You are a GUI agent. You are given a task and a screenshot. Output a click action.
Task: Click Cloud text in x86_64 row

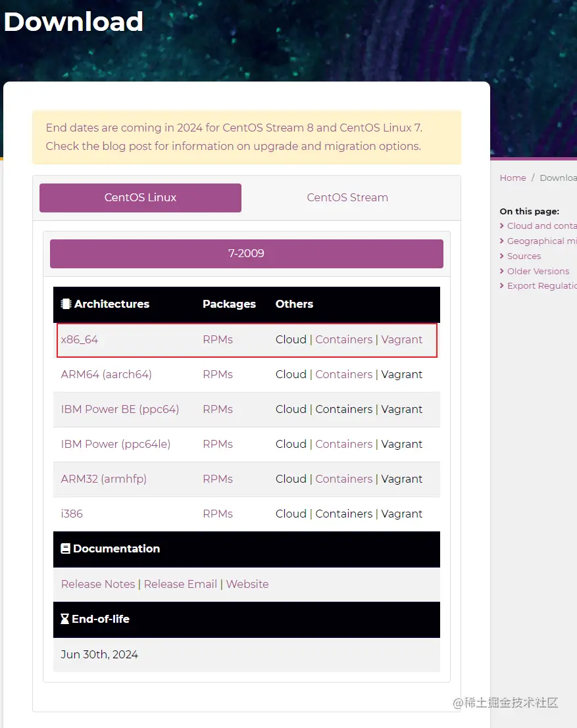click(x=291, y=340)
